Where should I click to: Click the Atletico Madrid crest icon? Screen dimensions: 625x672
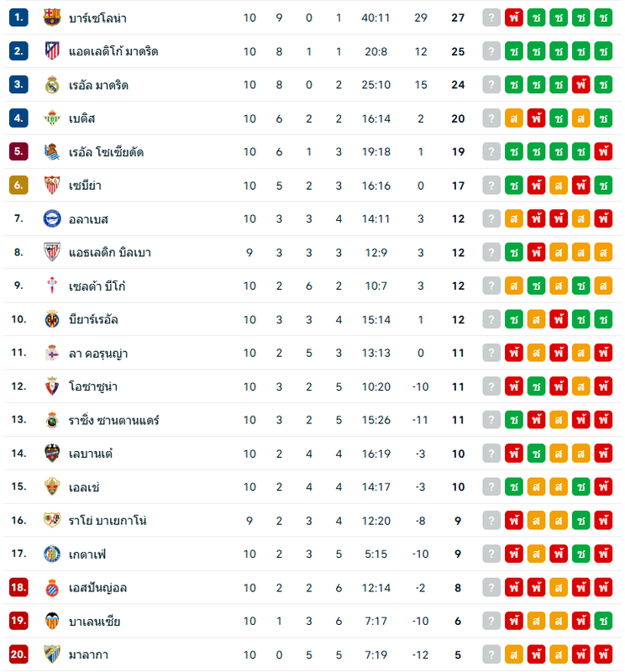pos(52,51)
